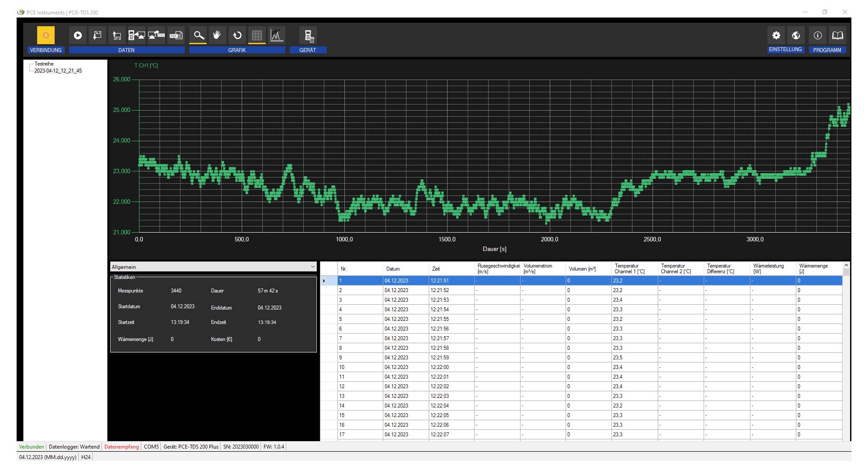The width and height of the screenshot is (868, 470).
Task: Click the PROGRAMM group label
Action: click(x=827, y=50)
